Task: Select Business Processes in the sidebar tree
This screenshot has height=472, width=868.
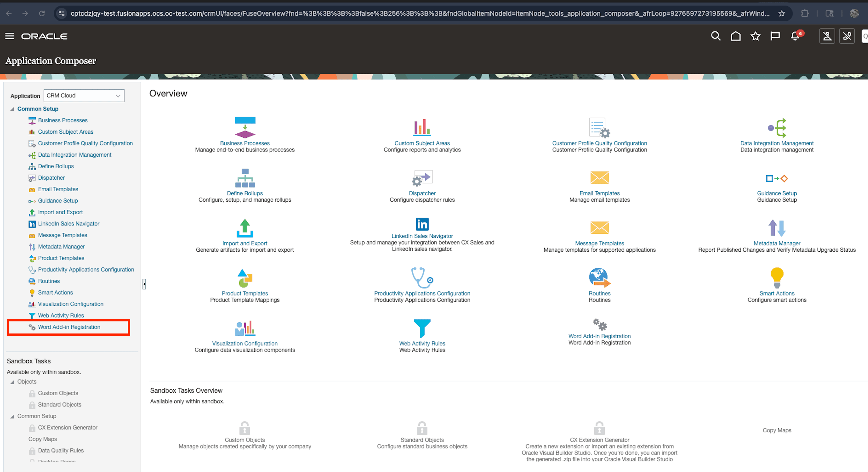Action: (63, 120)
